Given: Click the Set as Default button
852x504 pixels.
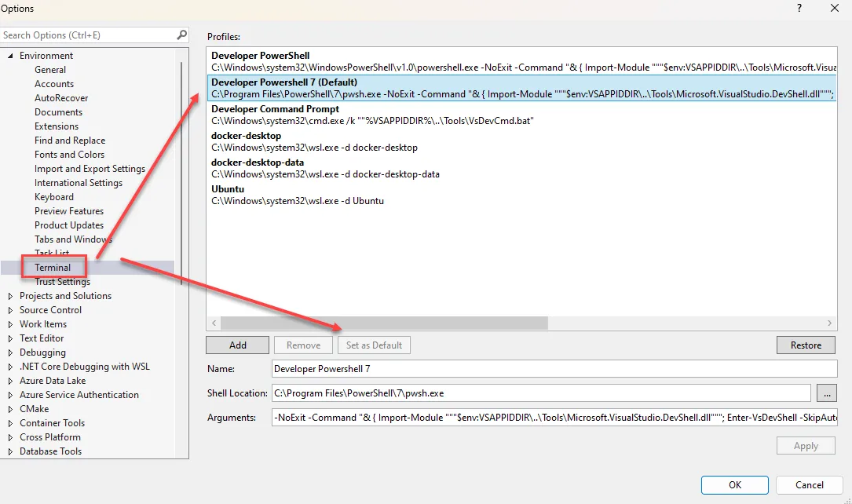Looking at the screenshot, I should (374, 345).
